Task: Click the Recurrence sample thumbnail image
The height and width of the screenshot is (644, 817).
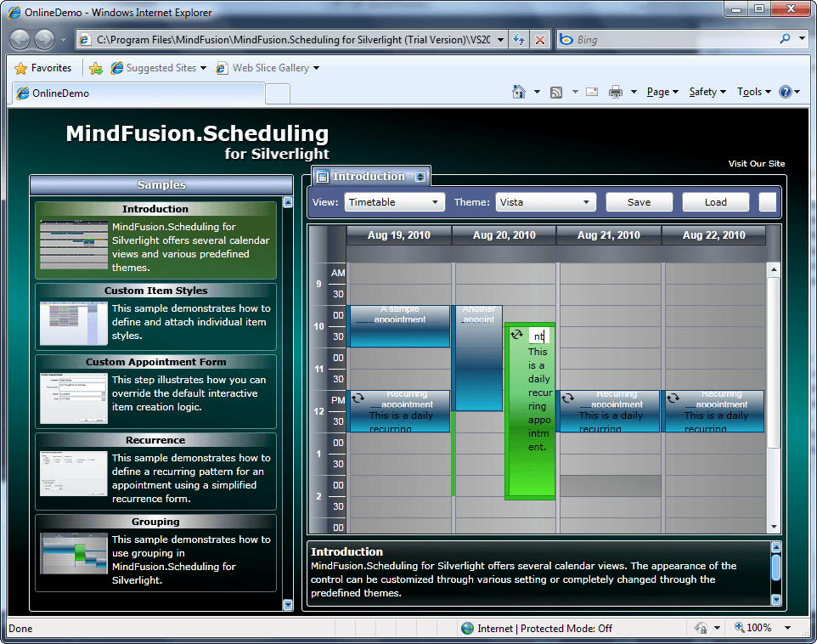Action: (74, 473)
